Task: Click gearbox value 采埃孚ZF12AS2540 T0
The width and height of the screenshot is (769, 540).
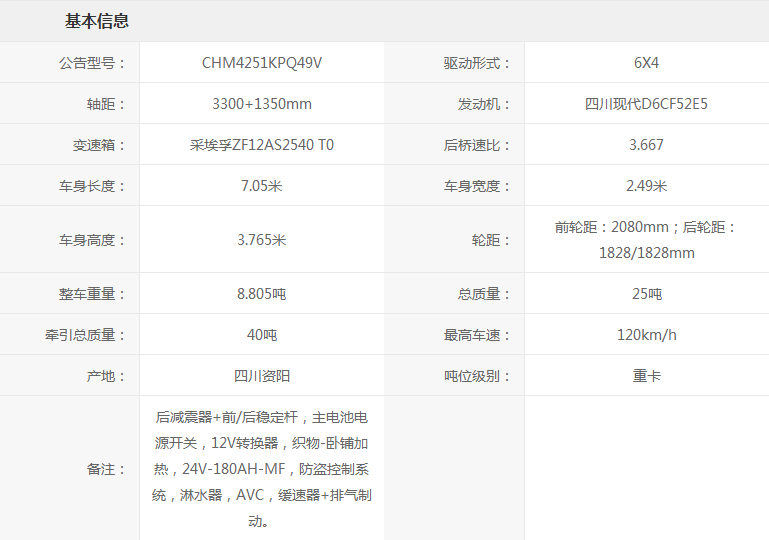Action: tap(262, 145)
